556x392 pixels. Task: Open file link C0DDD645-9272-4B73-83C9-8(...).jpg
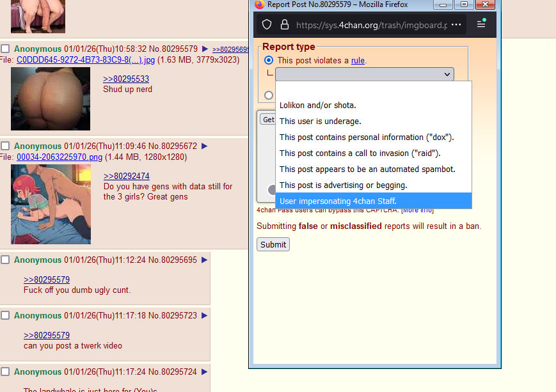coord(86,60)
